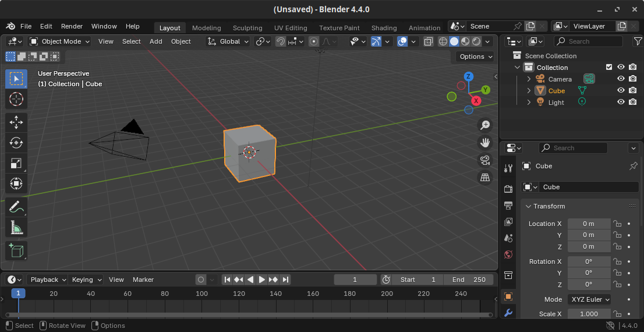Activate the Select Box tool

pos(16,79)
